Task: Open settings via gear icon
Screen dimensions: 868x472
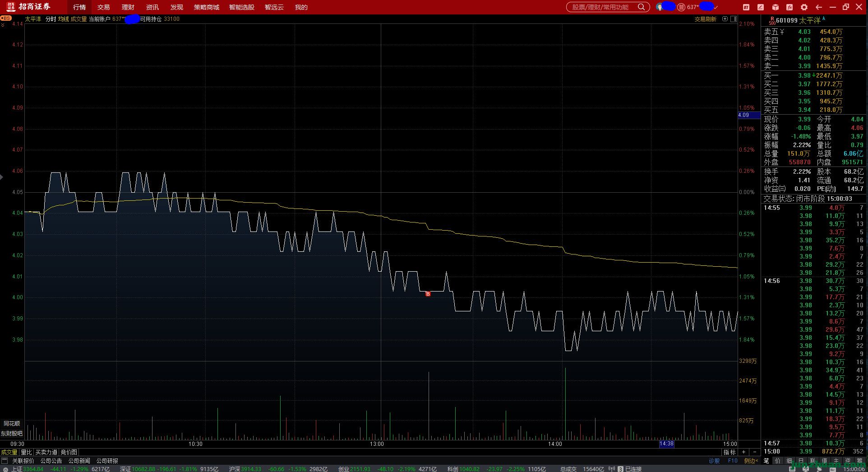Action: 804,7
